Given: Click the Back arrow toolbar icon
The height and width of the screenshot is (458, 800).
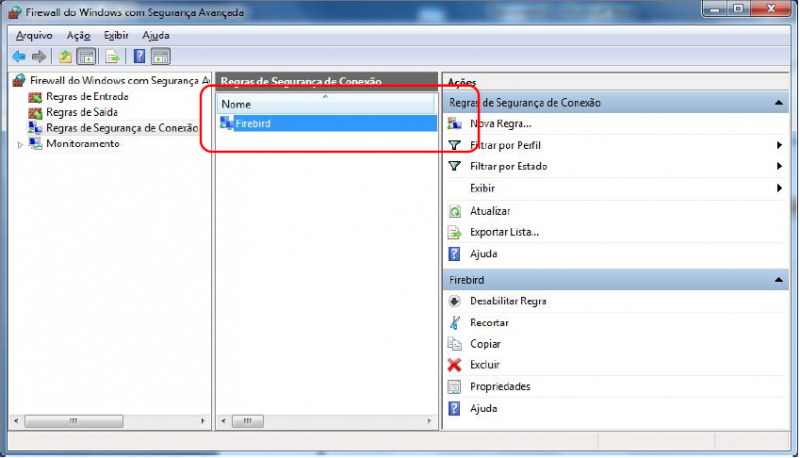Looking at the screenshot, I should [x=19, y=57].
